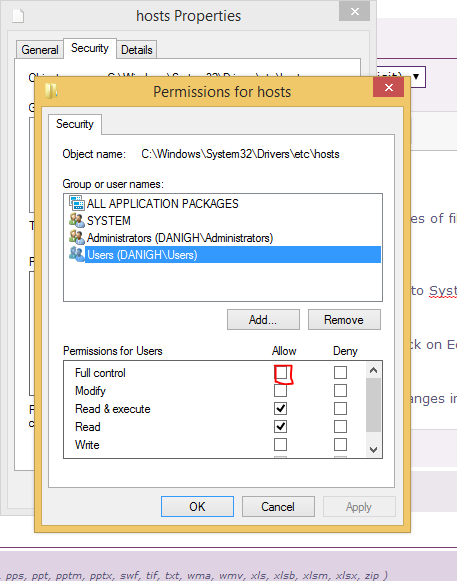Enable Allow for Modify permission
457x581 pixels.
[x=281, y=391]
